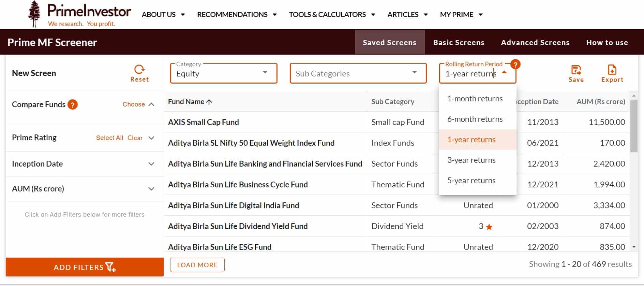Open the RECOMMENDATIONS menu

(x=237, y=14)
